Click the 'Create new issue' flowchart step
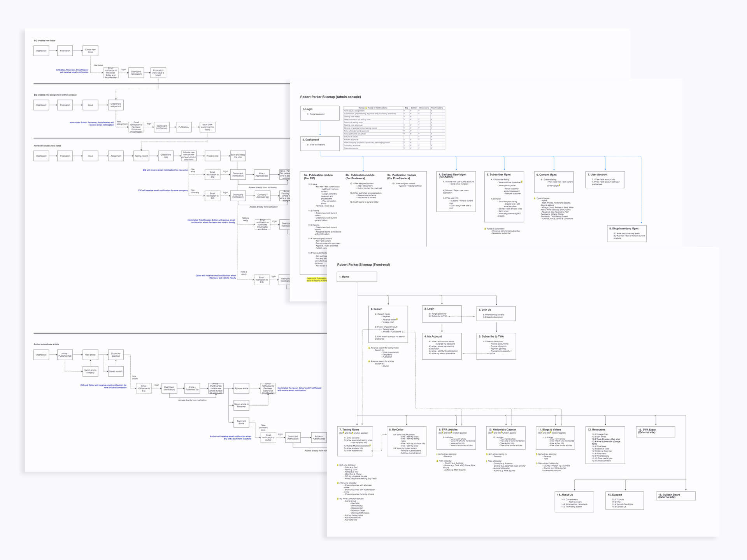Screen dimensions: 747x560 90,51
